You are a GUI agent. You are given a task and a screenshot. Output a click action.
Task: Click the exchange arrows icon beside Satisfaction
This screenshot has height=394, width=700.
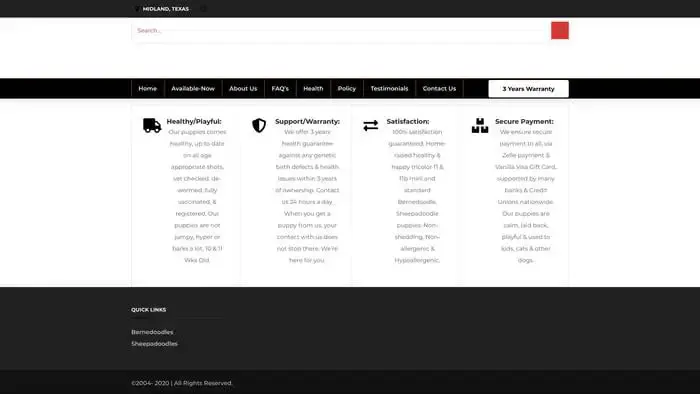(x=371, y=125)
